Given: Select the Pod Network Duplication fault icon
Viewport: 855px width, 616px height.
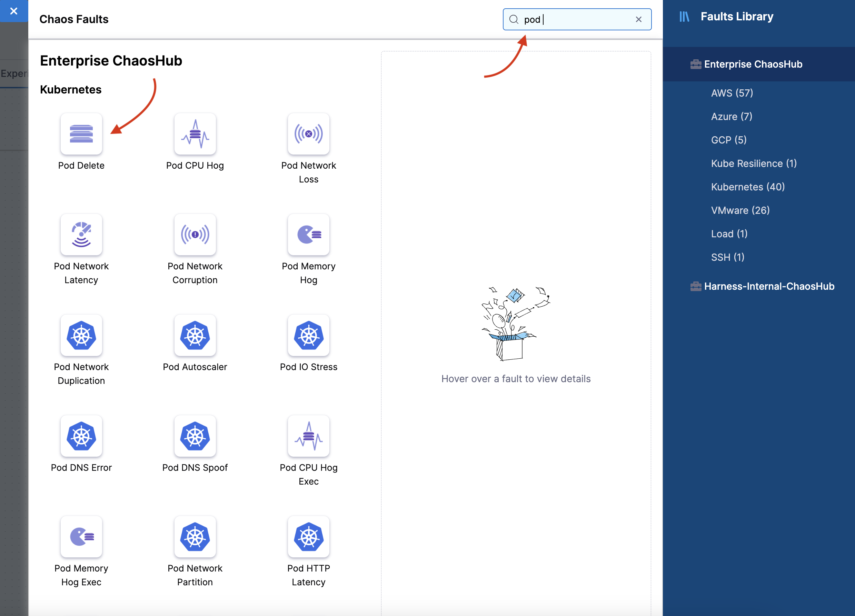Looking at the screenshot, I should click(x=81, y=335).
